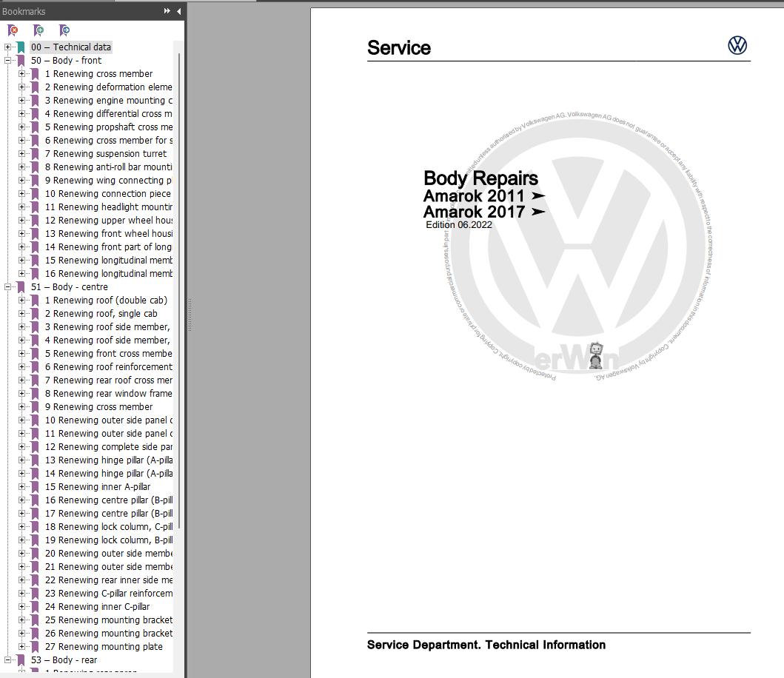
Task: Click the bookmark icon beside '50 – Body - front'
Action: [x=21, y=61]
